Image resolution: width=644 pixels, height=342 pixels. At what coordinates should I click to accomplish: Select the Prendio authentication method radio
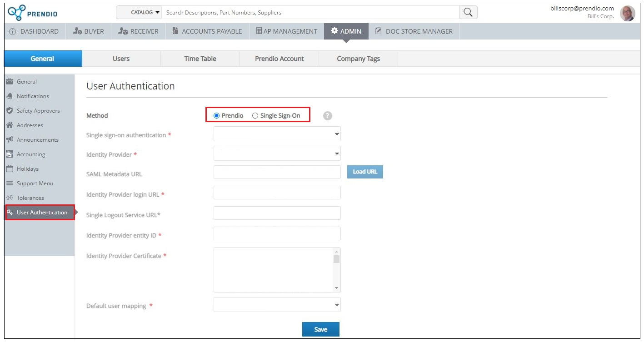(x=217, y=116)
